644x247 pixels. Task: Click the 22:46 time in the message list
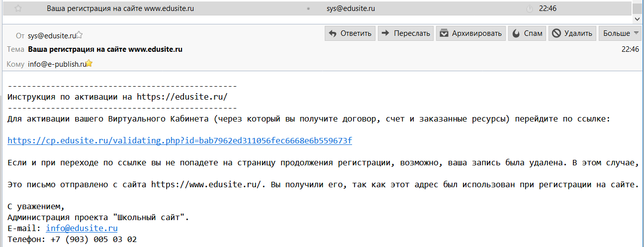[548, 8]
